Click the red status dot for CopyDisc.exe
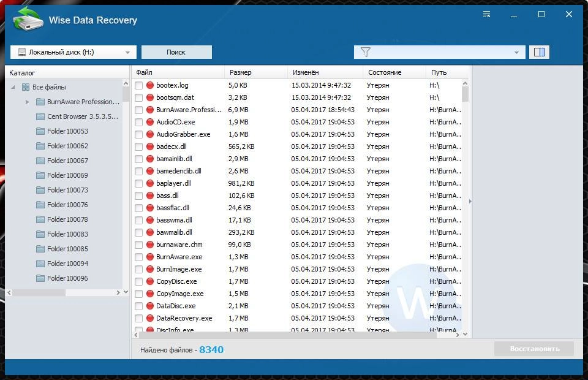Image resolution: width=588 pixels, height=380 pixels. coord(150,281)
